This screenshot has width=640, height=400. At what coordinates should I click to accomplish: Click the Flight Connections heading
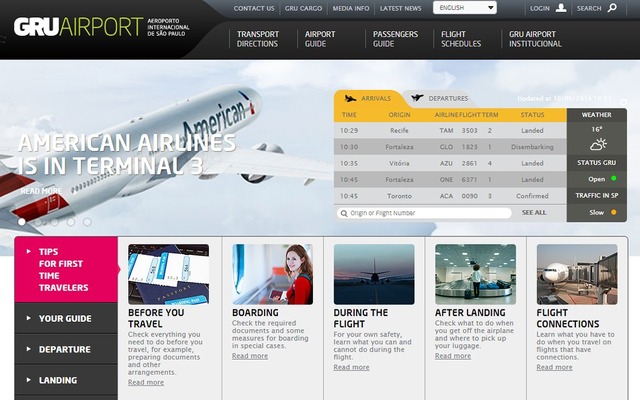click(x=568, y=318)
